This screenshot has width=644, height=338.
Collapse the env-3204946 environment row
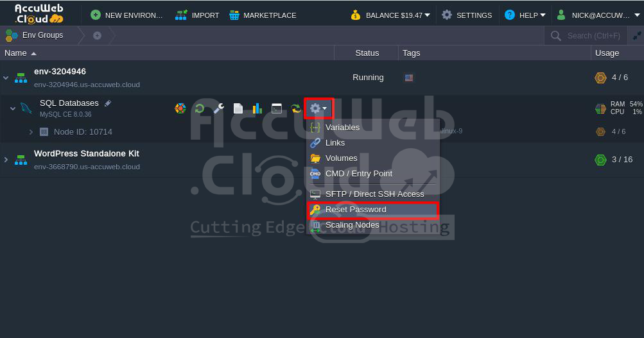click(x=6, y=78)
